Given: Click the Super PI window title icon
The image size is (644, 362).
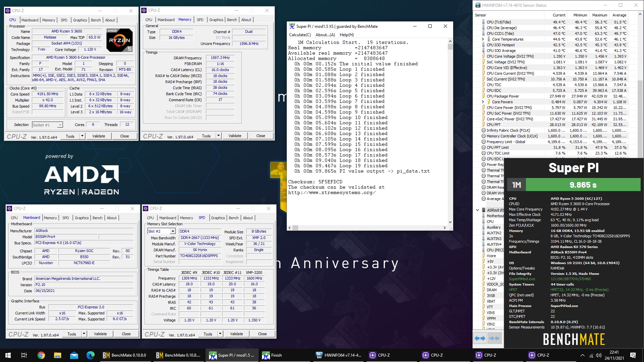Looking at the screenshot, I should point(292,26).
